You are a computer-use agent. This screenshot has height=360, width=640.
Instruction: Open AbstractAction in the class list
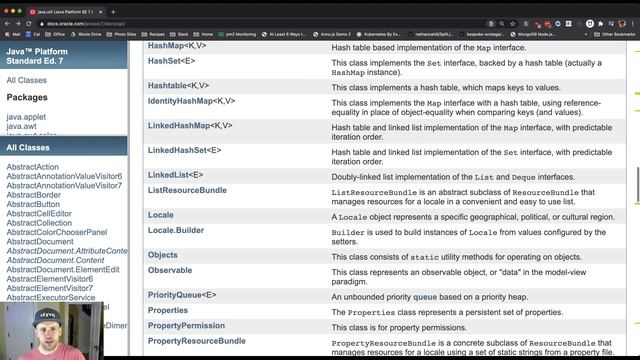[33, 167]
